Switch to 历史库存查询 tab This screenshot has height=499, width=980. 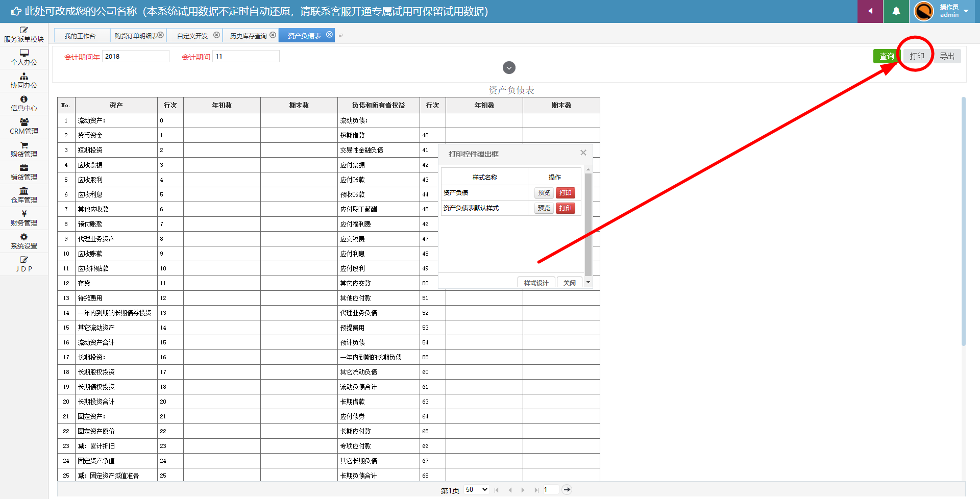click(248, 36)
